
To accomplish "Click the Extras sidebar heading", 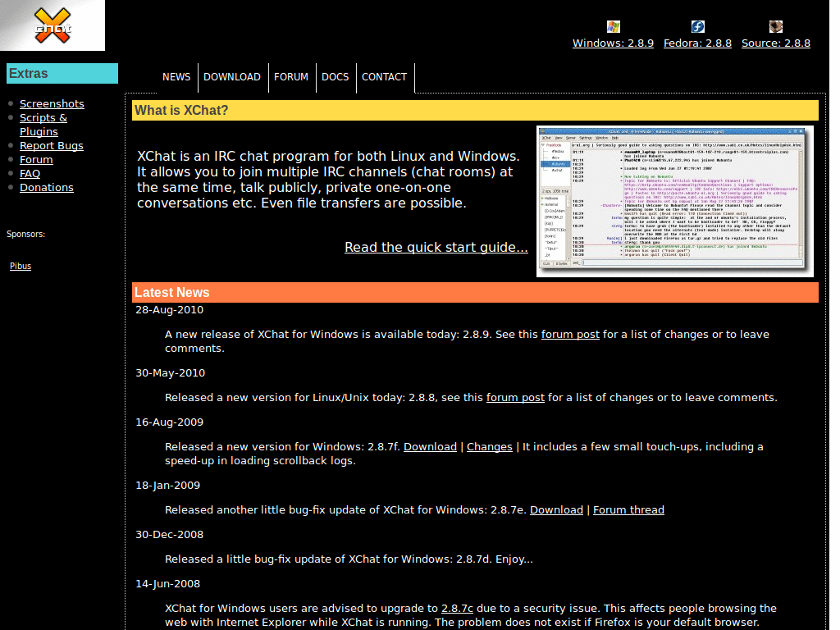I will click(x=62, y=73).
